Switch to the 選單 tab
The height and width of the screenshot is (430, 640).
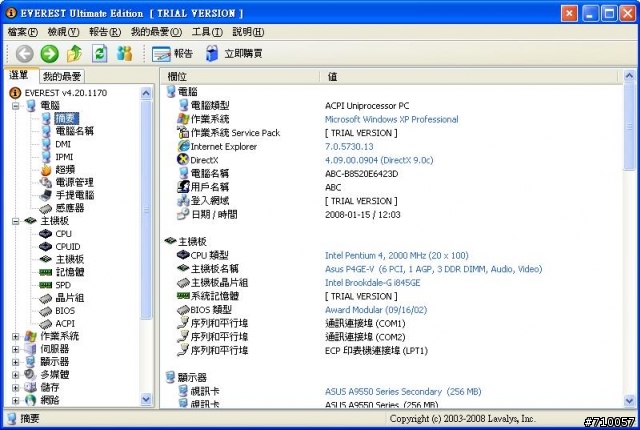pyautogui.click(x=20, y=75)
